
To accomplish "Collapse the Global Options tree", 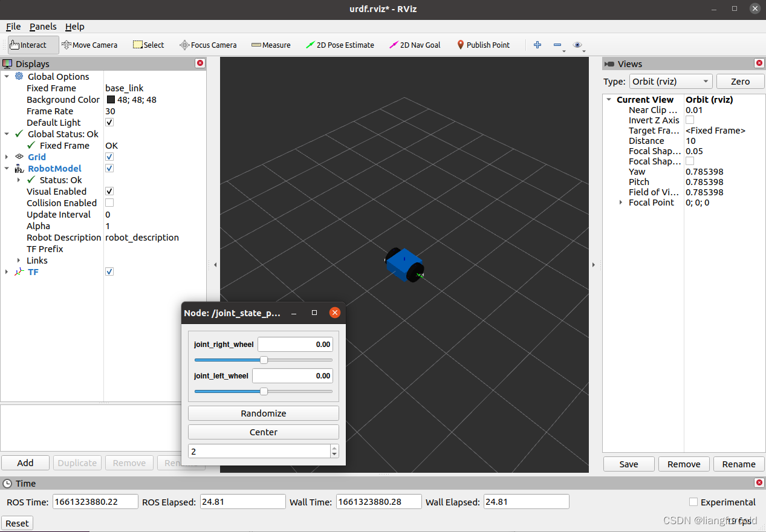I will point(7,76).
